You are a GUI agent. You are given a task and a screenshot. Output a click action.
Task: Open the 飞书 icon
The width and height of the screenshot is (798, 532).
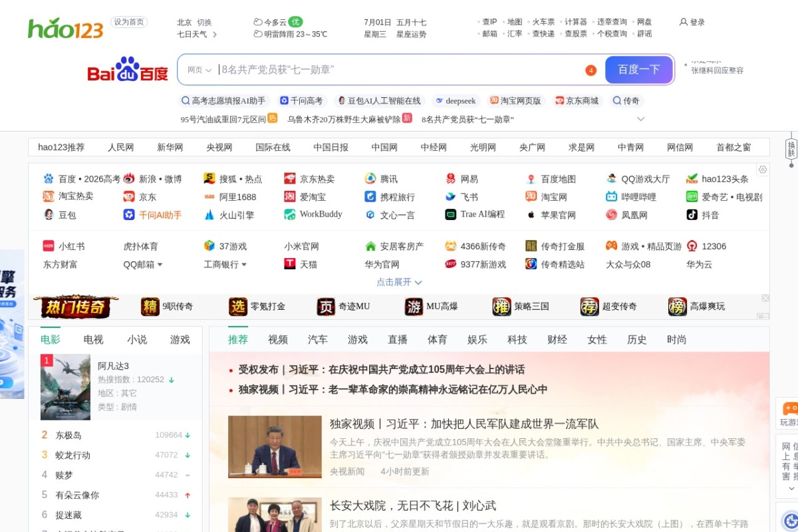coord(451,197)
